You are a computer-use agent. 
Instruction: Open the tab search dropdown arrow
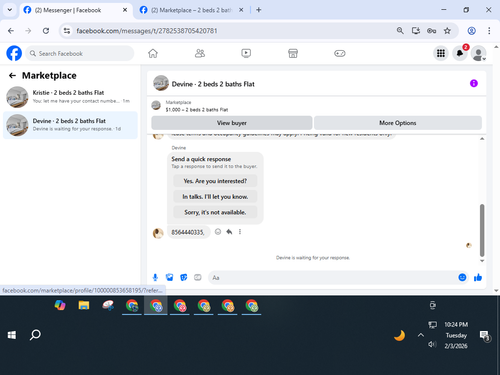[x=10, y=10]
